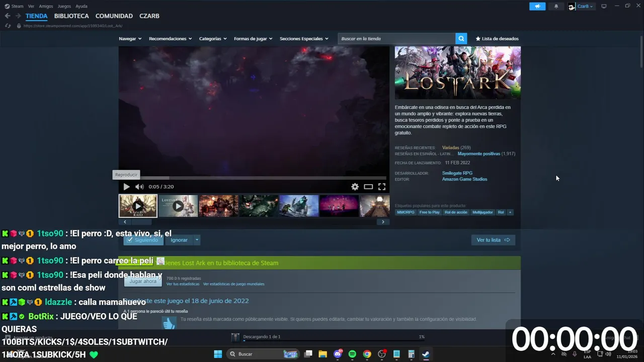
Task: Click the store search magnifier button
Action: (x=461, y=39)
